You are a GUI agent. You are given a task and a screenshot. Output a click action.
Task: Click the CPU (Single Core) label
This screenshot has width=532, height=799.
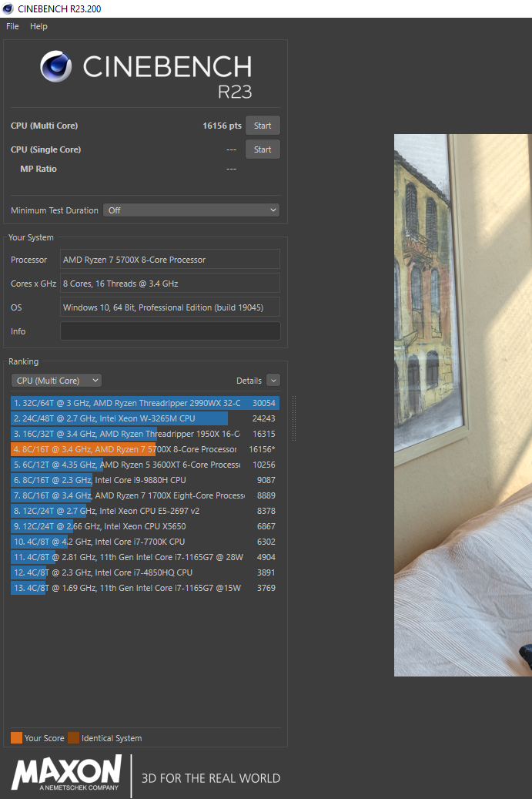46,149
